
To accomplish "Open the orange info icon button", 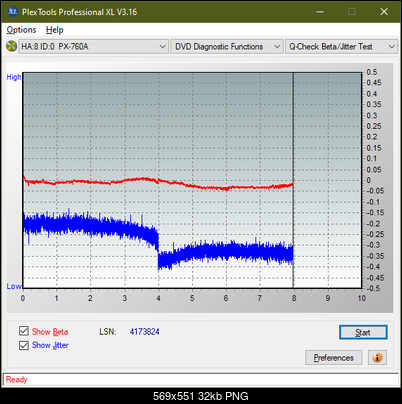I will click(x=377, y=358).
